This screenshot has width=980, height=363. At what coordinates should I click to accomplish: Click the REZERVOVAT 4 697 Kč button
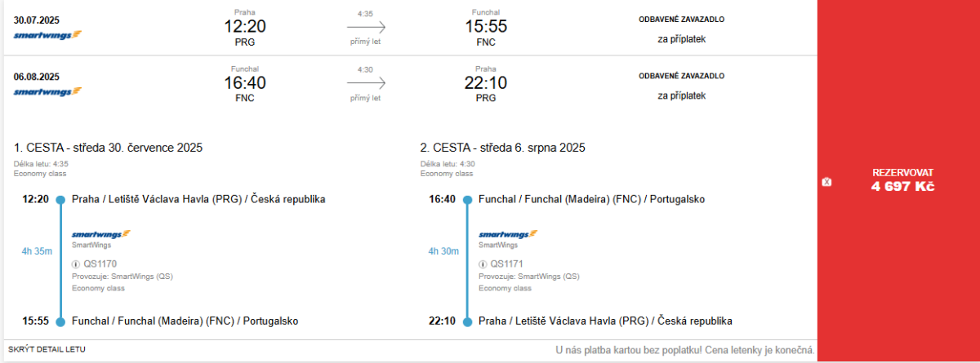[x=902, y=179]
